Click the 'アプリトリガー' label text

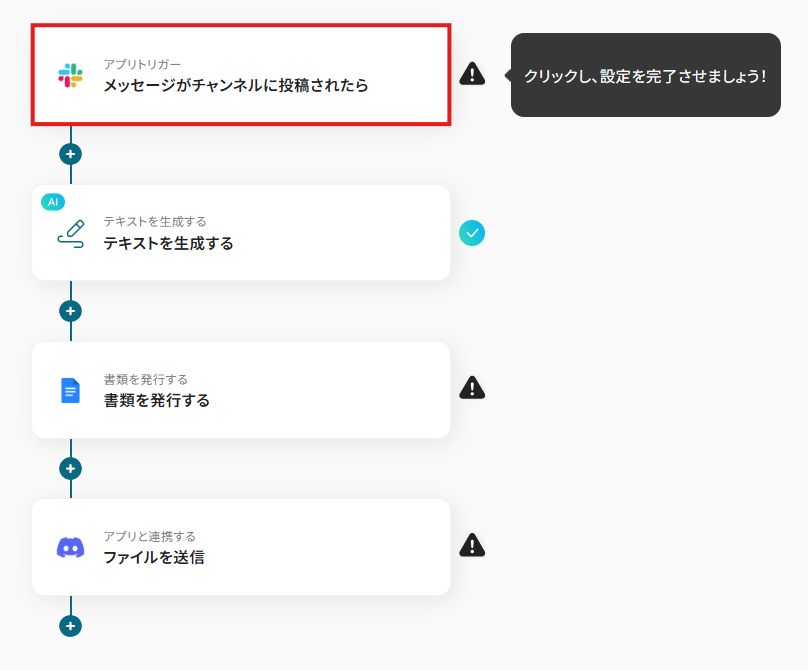click(142, 64)
